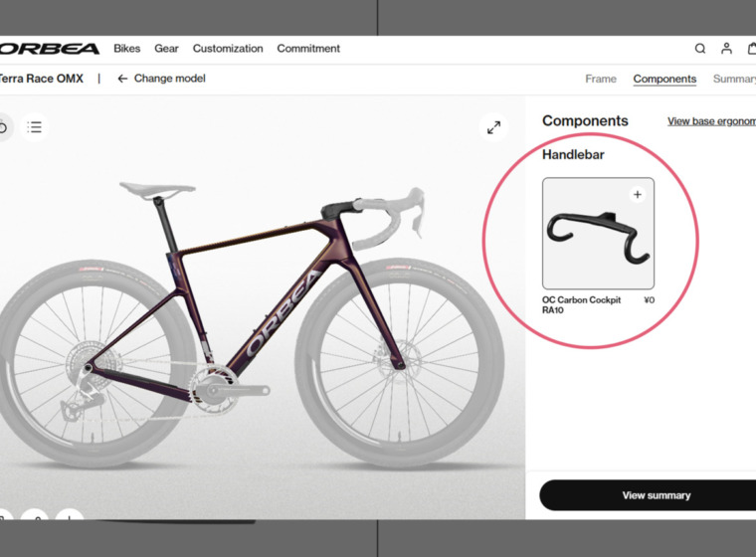The height and width of the screenshot is (557, 756).
Task: Click the bike saddle in preview
Action: click(x=157, y=190)
